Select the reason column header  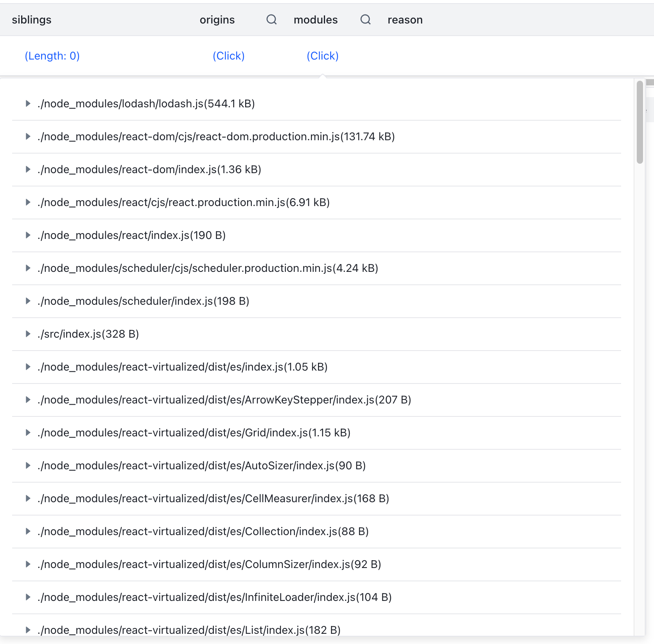(405, 20)
